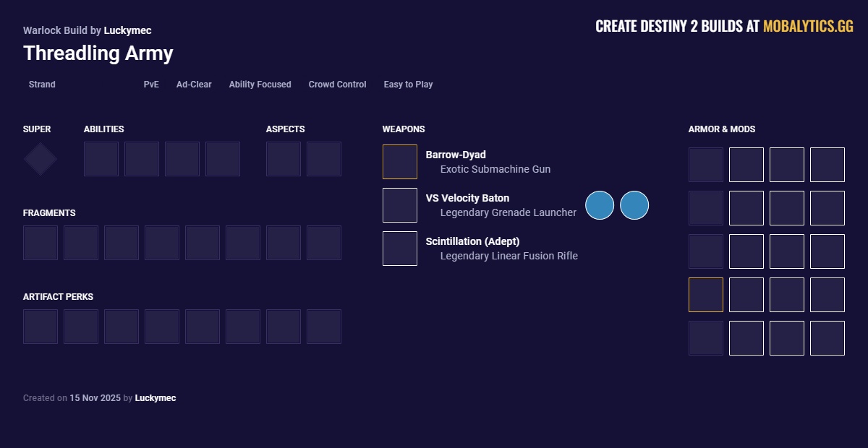The width and height of the screenshot is (868, 448).
Task: Click the VS Velocity Baton weapon icon
Action: pyautogui.click(x=400, y=205)
